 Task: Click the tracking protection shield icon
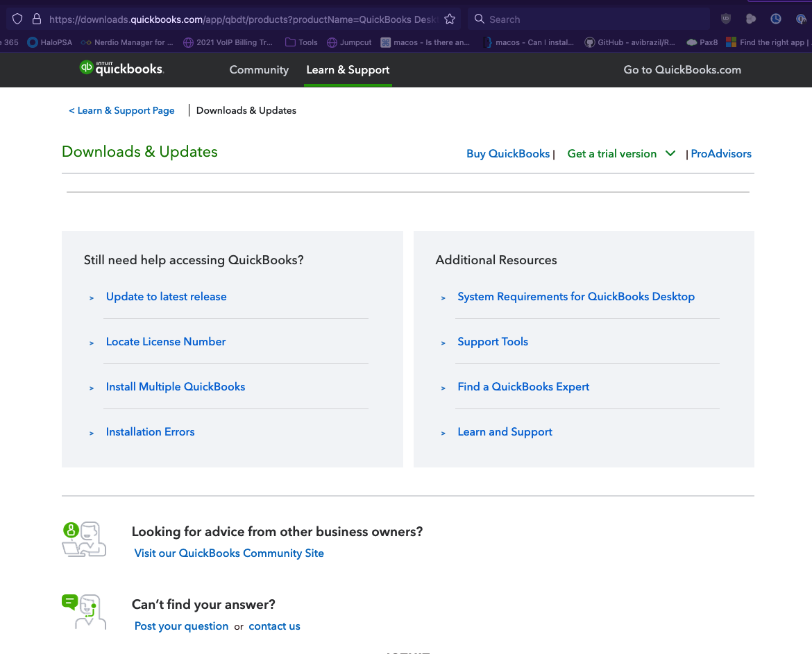point(17,19)
